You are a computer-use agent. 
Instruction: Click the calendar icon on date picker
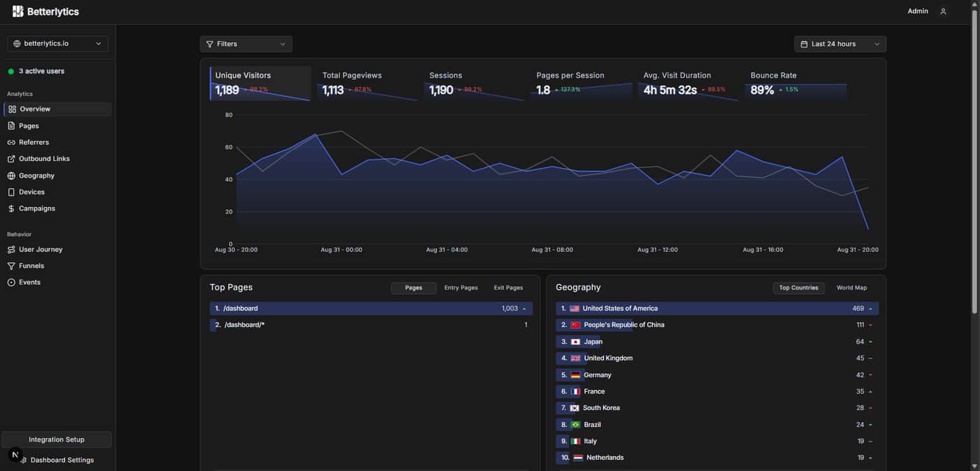click(804, 44)
